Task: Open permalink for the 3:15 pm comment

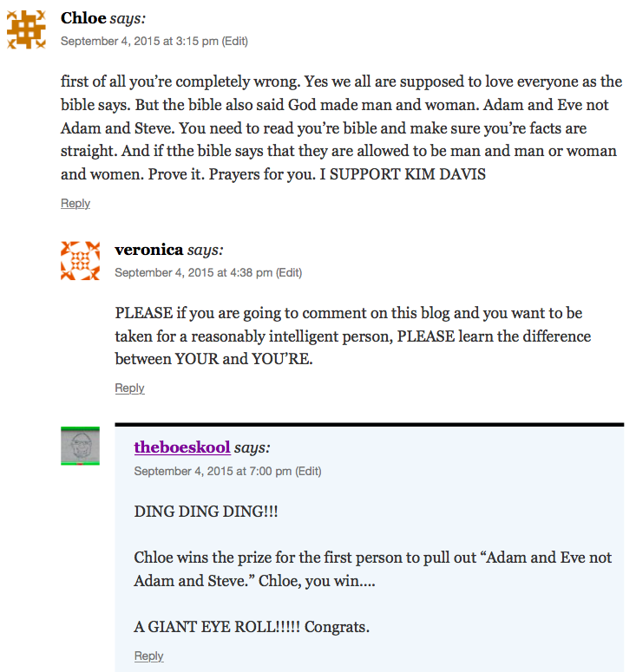Action: (139, 41)
